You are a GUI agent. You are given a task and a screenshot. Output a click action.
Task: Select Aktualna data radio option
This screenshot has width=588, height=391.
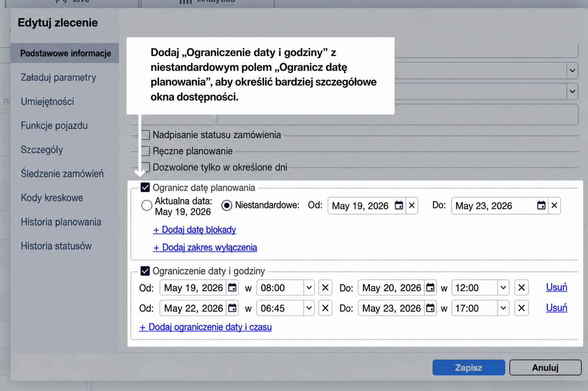point(147,205)
